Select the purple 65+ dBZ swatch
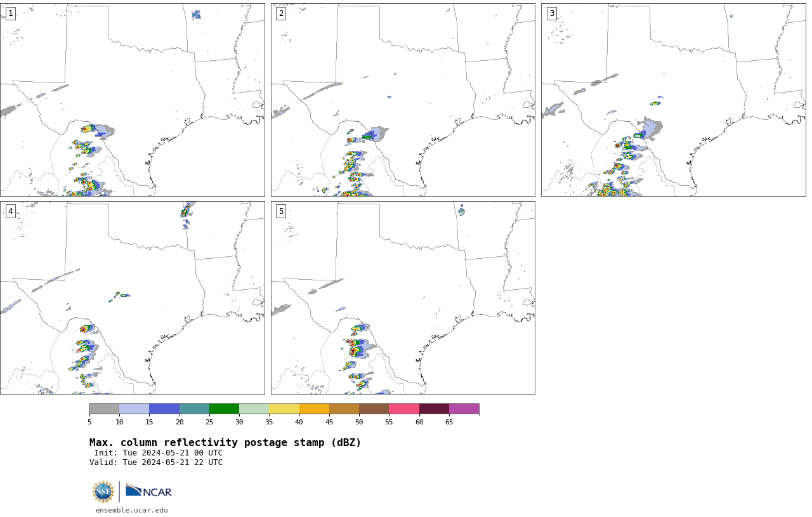Image resolution: width=812 pixels, height=517 pixels. coord(464,409)
